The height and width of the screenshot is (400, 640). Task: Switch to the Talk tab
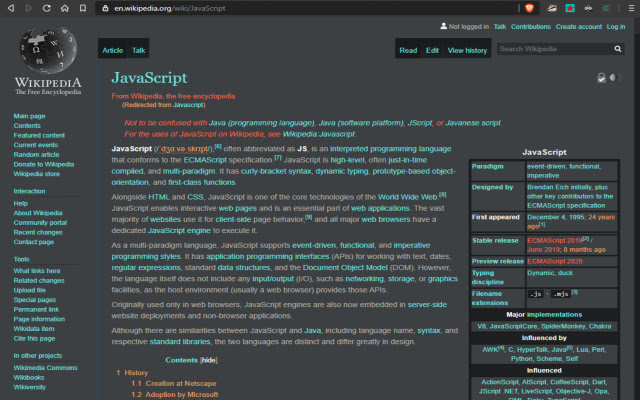click(138, 51)
